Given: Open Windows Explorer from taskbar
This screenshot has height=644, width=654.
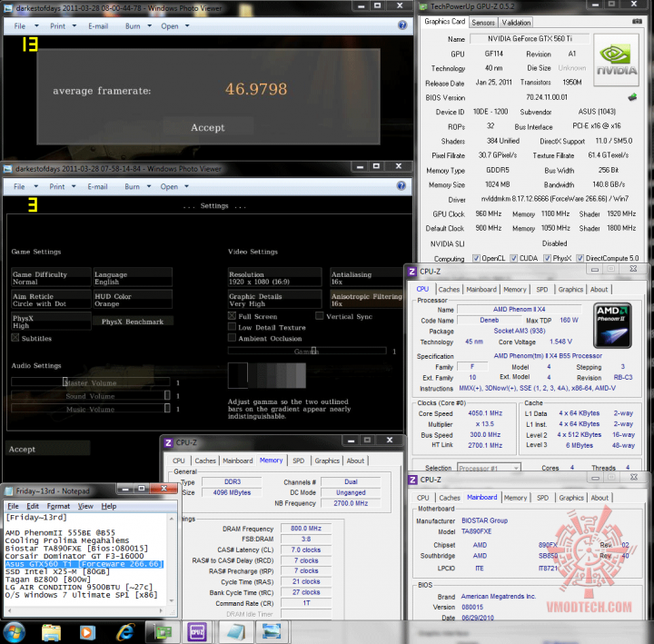Looking at the screenshot, I should pos(51,632).
